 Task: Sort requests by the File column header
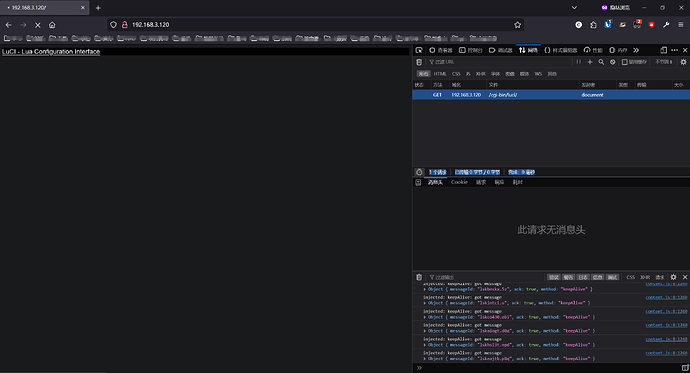tap(532, 85)
